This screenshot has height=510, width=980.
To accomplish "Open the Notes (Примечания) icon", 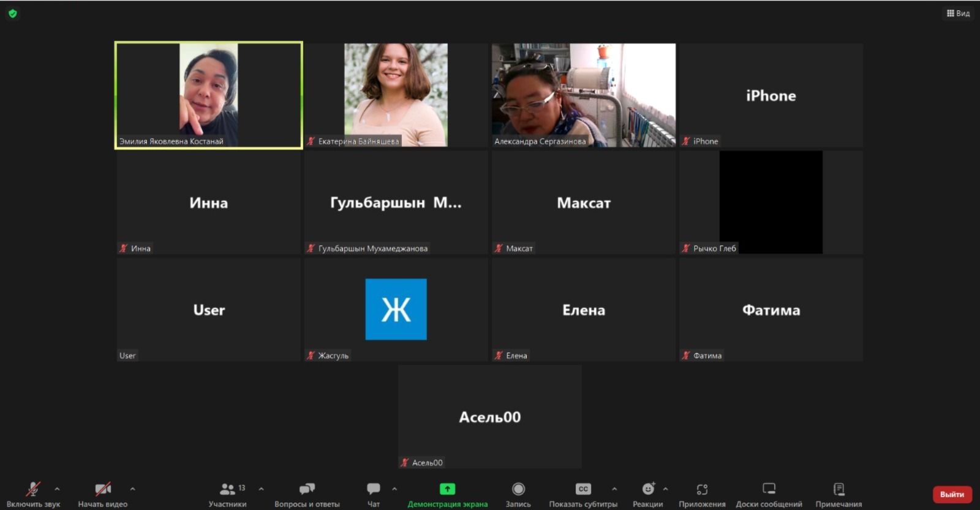I will tap(839, 489).
